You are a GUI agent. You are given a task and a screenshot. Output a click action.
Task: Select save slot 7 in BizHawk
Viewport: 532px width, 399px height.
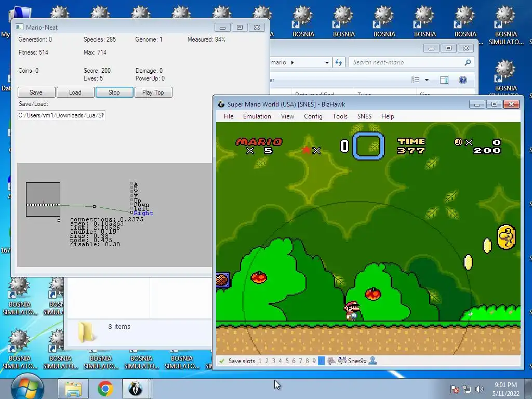tap(301, 361)
